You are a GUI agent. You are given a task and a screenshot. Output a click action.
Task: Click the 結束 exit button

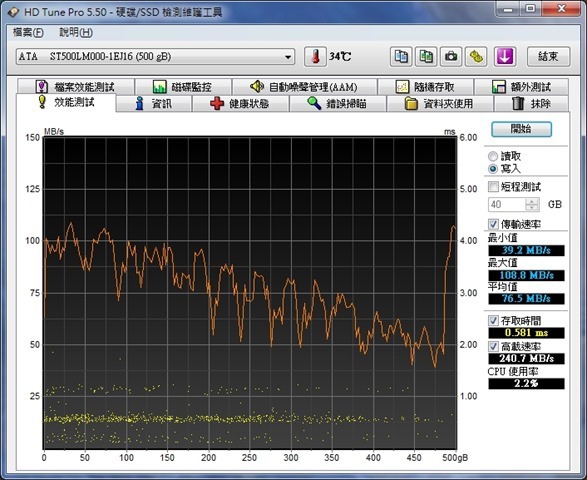point(548,57)
